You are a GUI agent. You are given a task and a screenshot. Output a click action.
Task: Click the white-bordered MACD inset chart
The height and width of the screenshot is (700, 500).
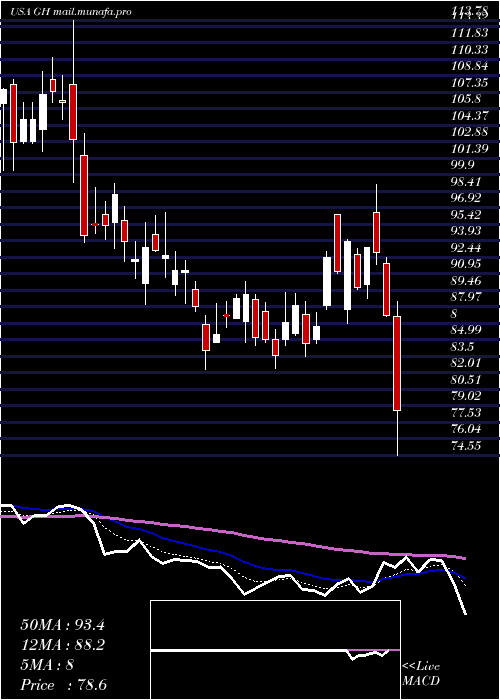tap(275, 650)
